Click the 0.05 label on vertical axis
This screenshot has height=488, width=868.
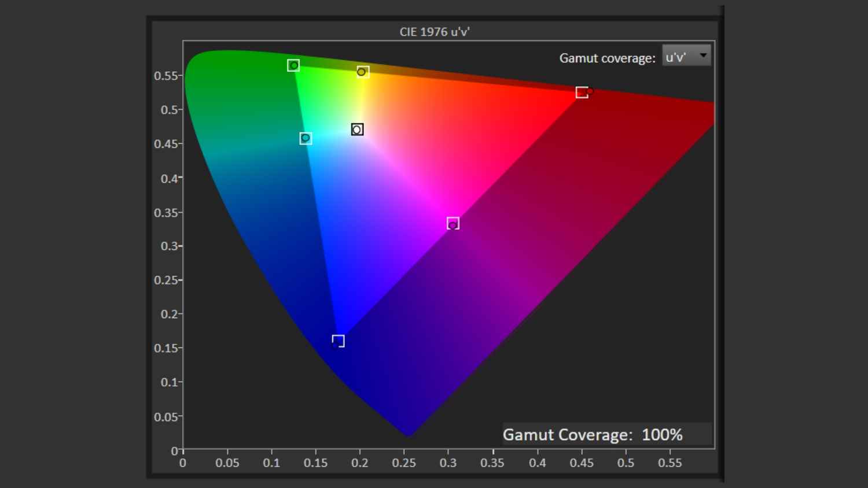167,417
